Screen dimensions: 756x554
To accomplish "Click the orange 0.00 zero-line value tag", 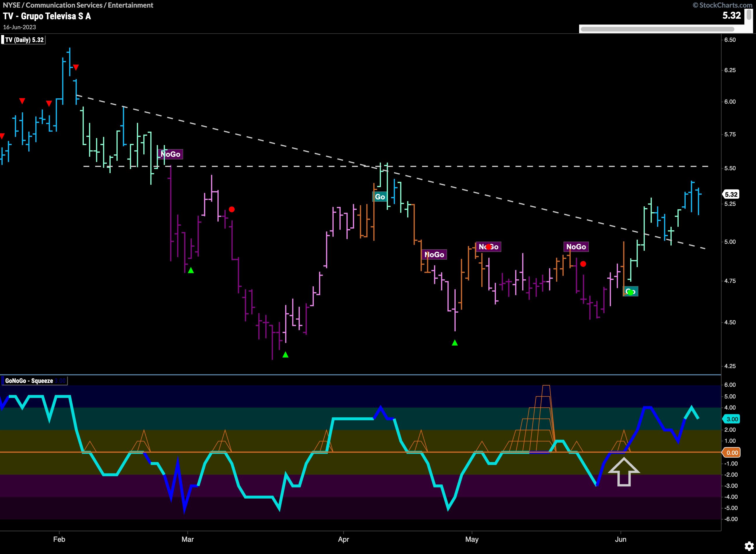I will pos(731,453).
